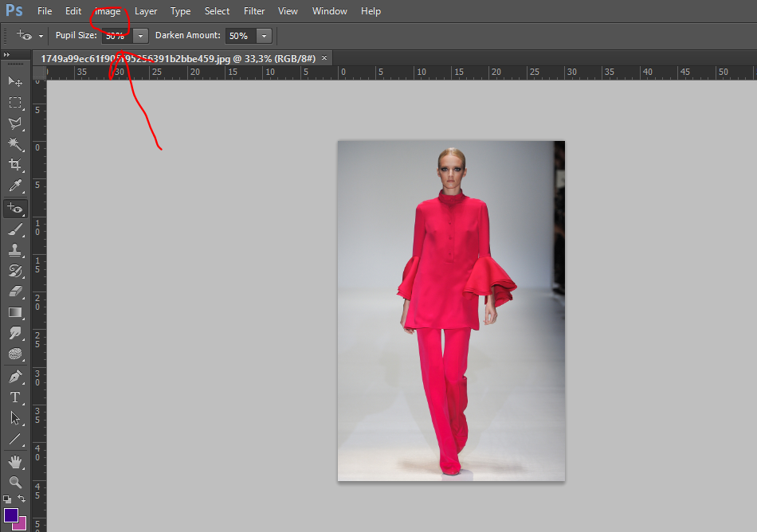Click the Darken Amount label
This screenshot has height=532, width=757.
pyautogui.click(x=188, y=35)
